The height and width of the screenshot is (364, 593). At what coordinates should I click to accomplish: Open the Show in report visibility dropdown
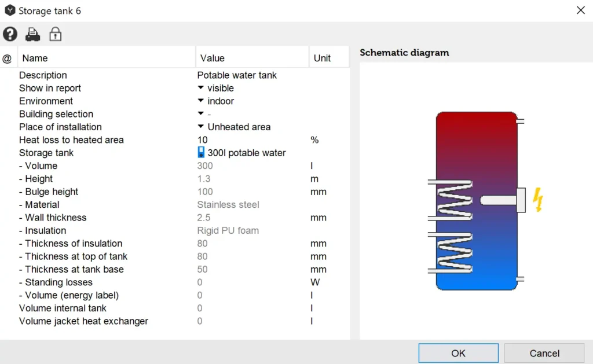tap(200, 88)
